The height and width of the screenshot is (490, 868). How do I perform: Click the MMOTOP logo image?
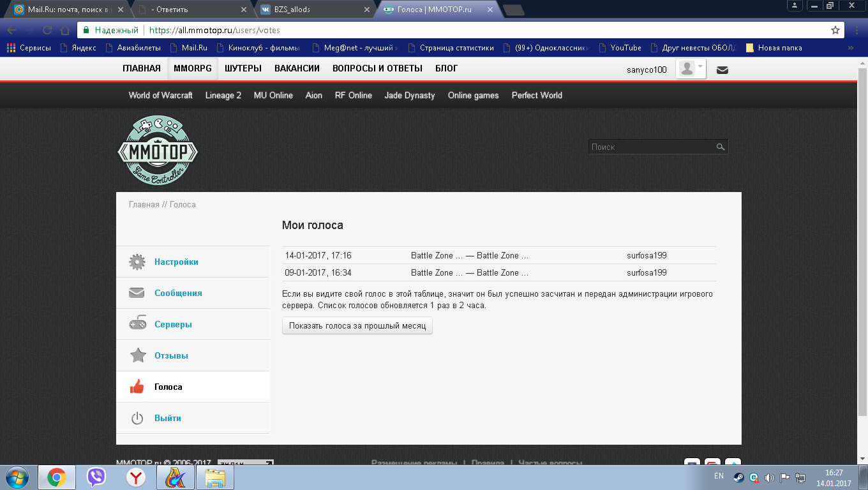click(x=158, y=151)
